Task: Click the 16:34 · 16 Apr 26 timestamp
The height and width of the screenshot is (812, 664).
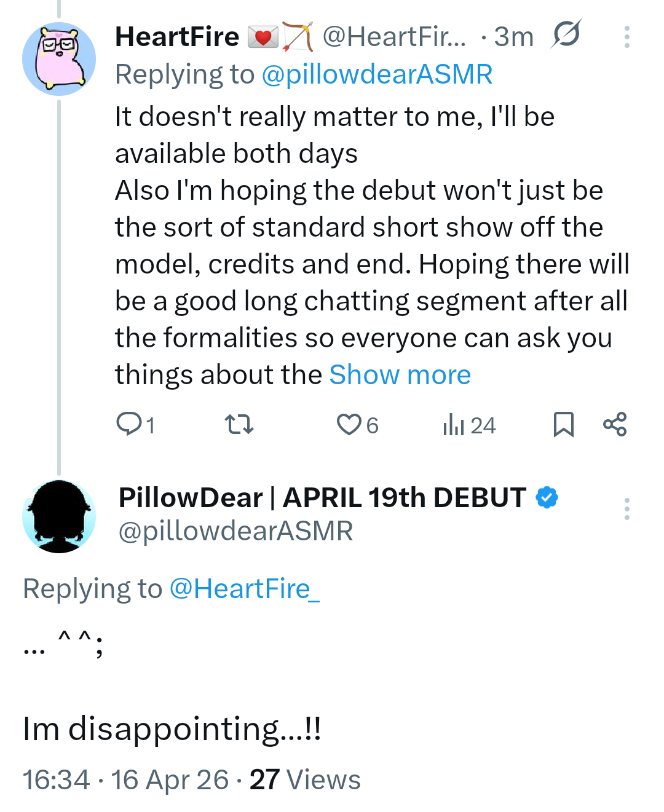Action: (125, 779)
